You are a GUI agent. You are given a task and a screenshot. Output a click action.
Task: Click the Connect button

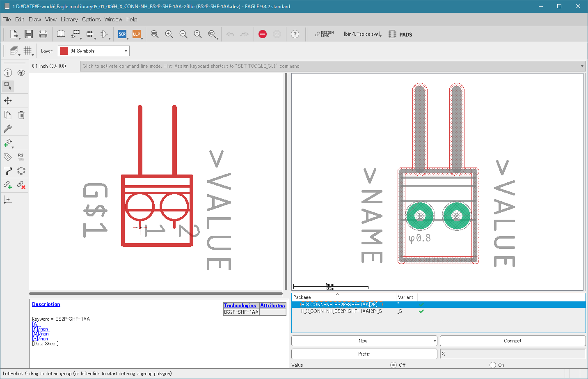[x=512, y=341]
